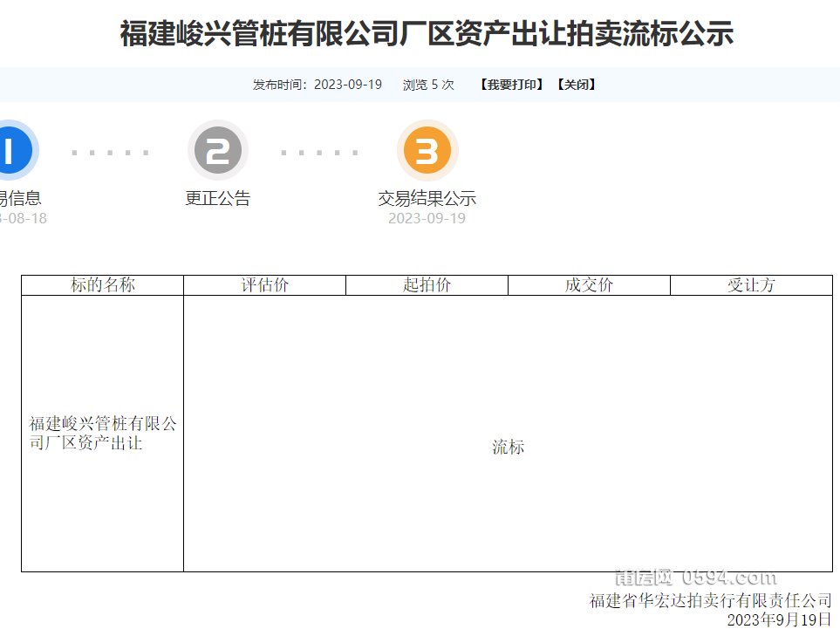
Task: Click the 浏览 5 次 view count
Action: tap(428, 85)
